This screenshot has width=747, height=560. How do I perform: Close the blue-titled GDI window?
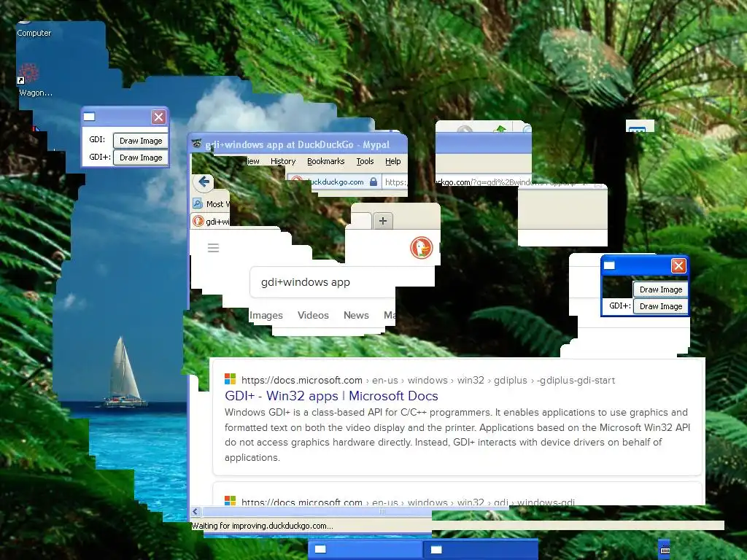click(x=678, y=265)
